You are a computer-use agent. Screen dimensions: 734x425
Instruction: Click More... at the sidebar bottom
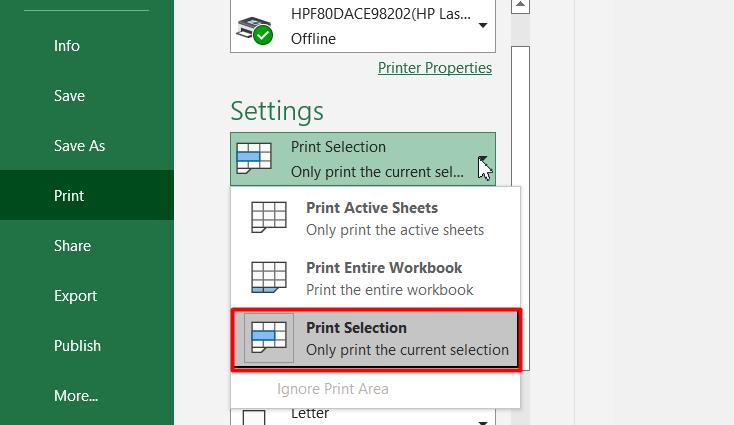point(75,396)
